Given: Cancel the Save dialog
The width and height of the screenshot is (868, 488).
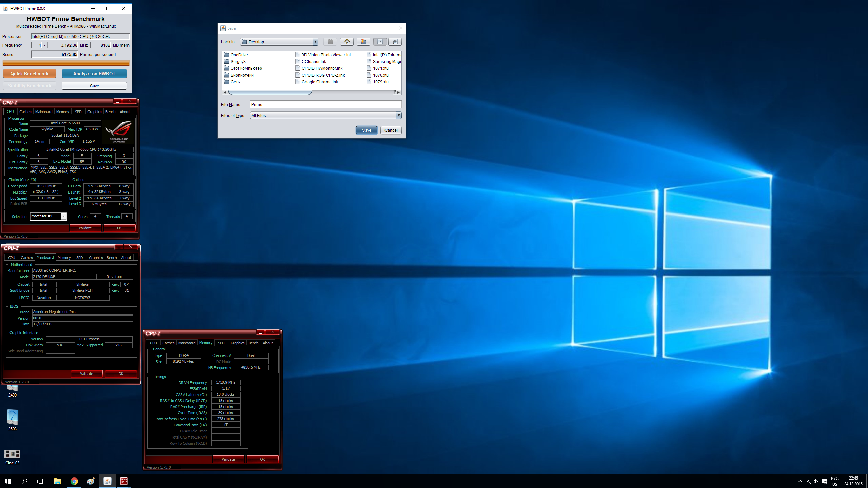Looking at the screenshot, I should pos(391,130).
